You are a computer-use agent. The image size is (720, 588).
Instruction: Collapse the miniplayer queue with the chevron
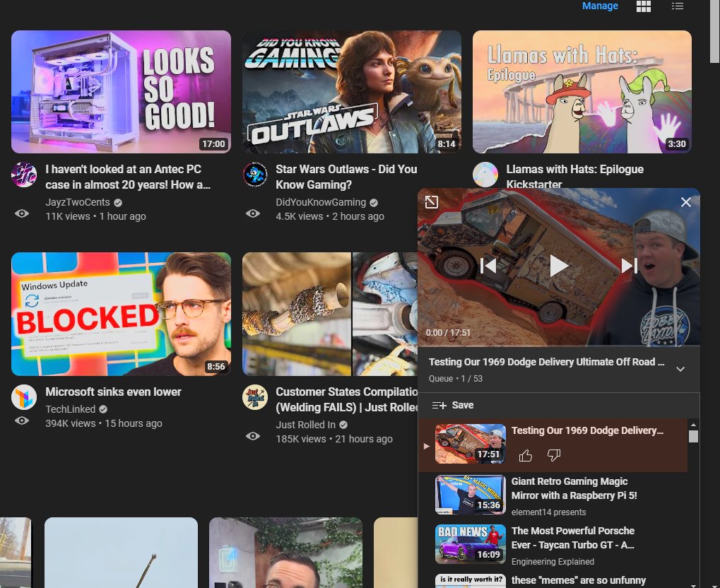(680, 369)
